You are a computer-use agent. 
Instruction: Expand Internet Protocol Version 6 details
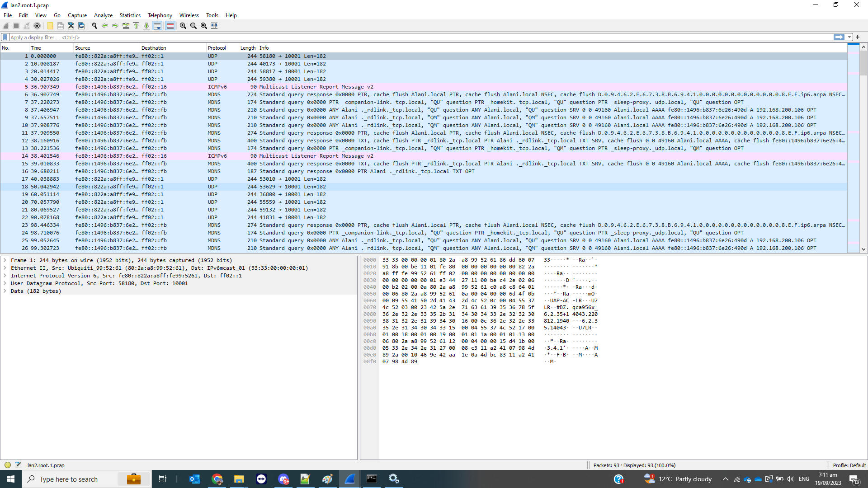[5, 276]
